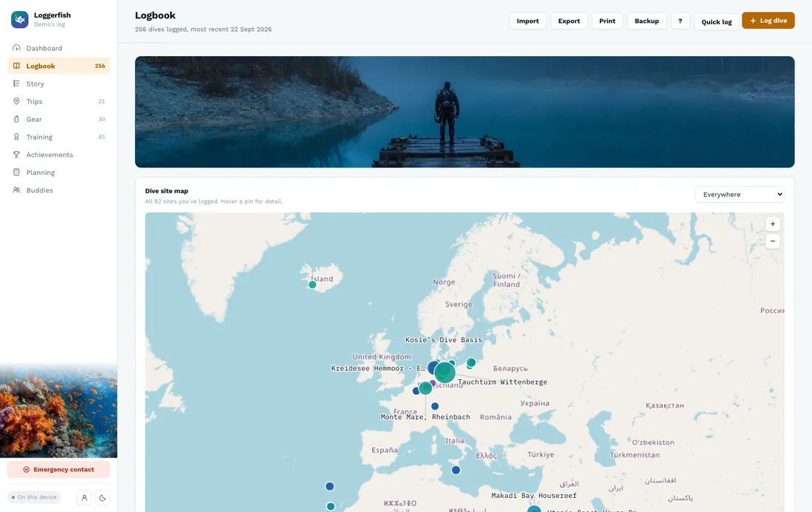Image resolution: width=812 pixels, height=512 pixels.
Task: Open Gear in the sidebar
Action: (x=58, y=119)
